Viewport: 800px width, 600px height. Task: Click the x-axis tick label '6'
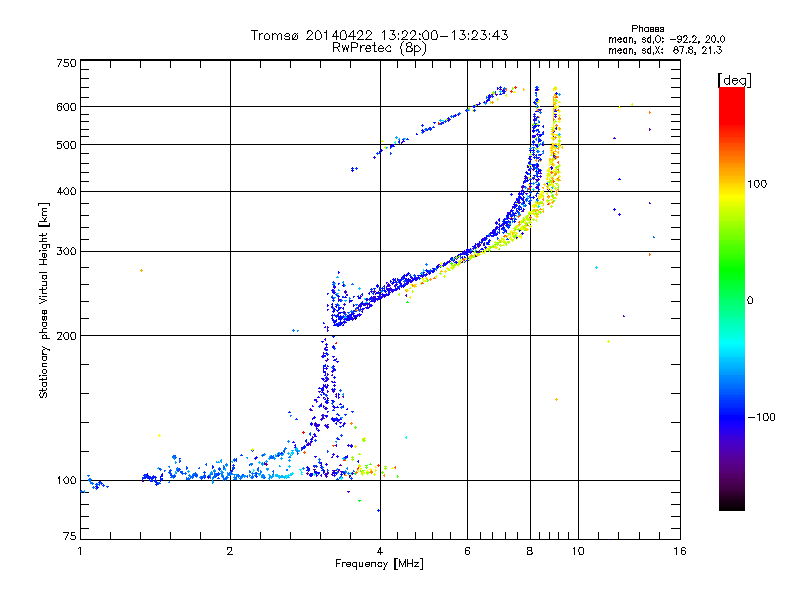coord(467,551)
